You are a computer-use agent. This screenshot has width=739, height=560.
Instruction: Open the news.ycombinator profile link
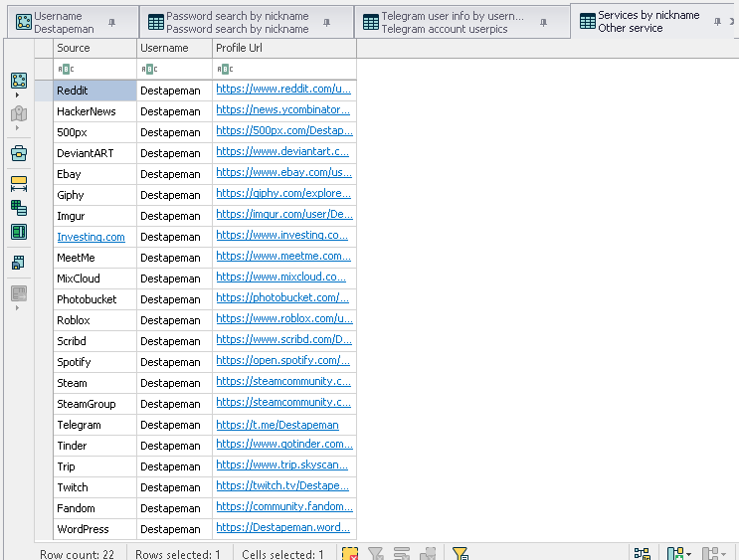(x=282, y=109)
